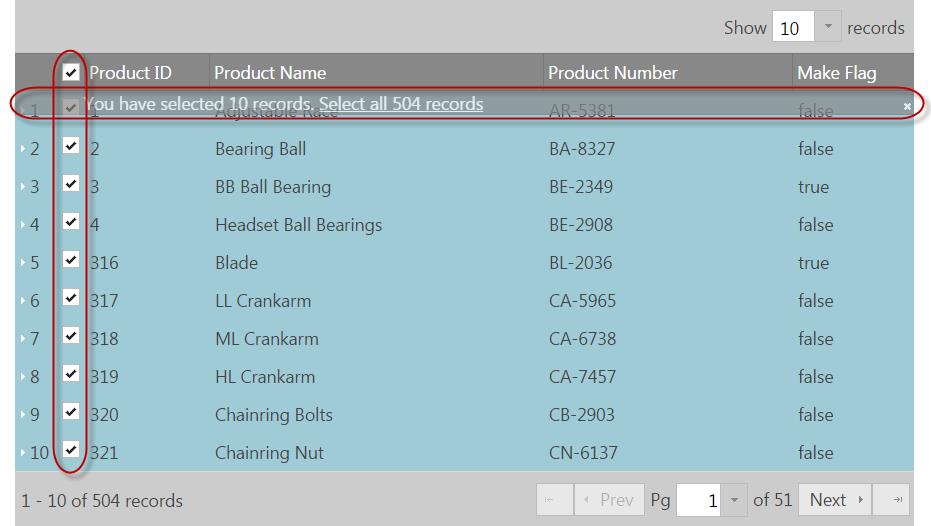Deselect the LL Crankarm row checkbox
931x526 pixels.
click(71, 298)
